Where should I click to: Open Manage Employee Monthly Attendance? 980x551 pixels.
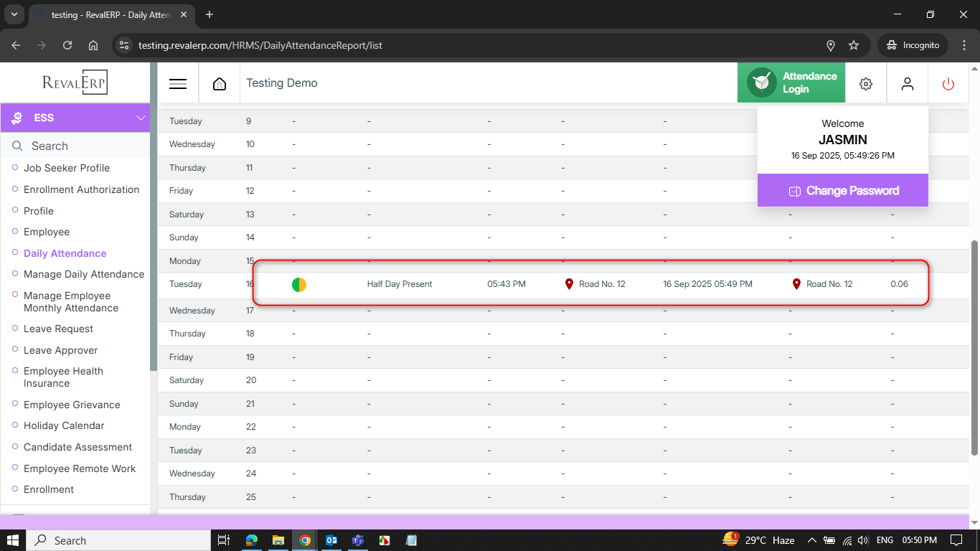(x=70, y=301)
